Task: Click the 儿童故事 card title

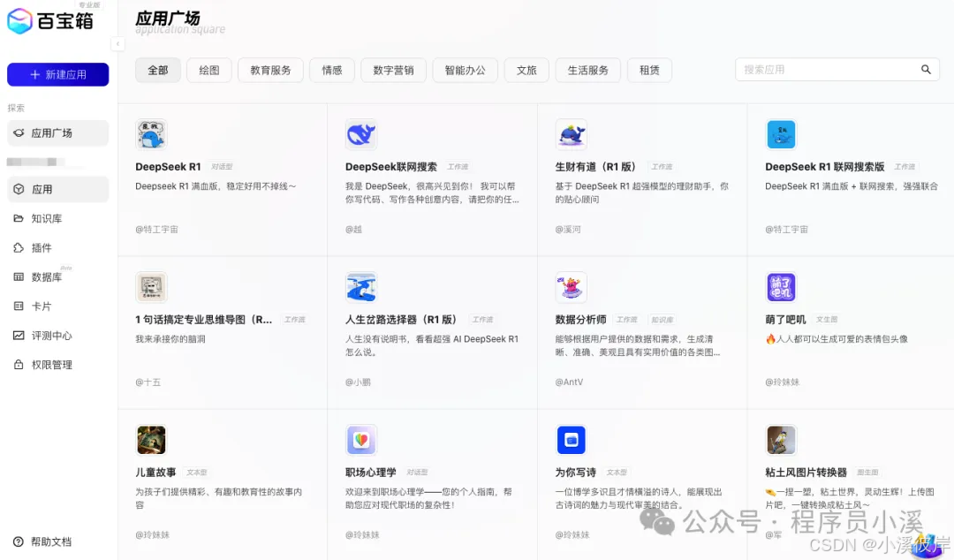Action: 155,473
